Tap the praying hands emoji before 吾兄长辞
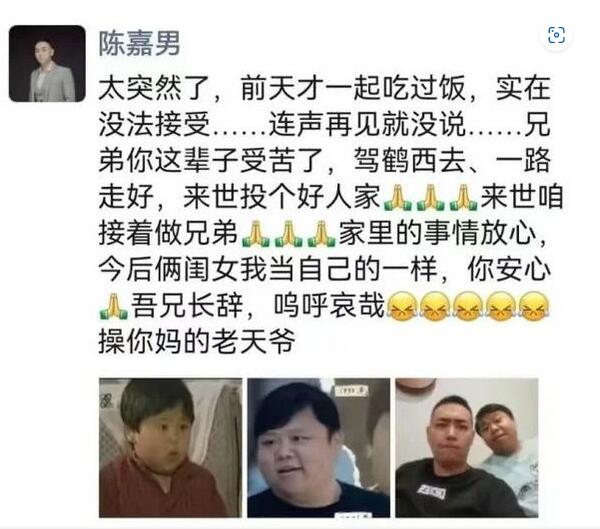Image resolution: width=600 pixels, height=529 pixels. (x=114, y=306)
